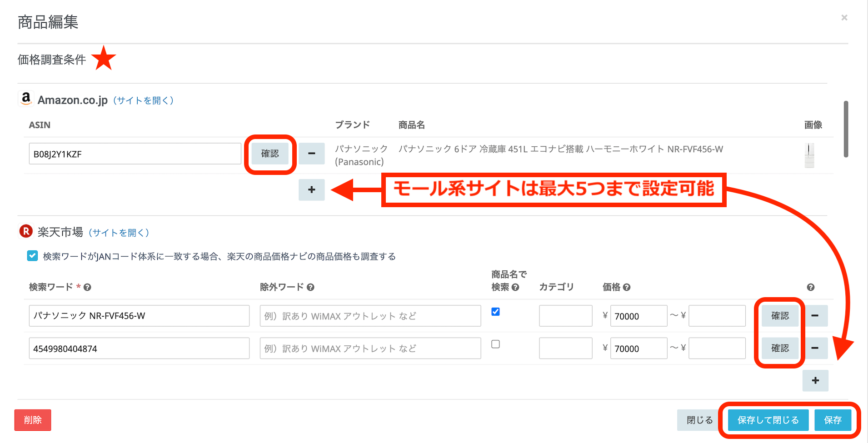Screen dimensions: 868x443
Task: Show help for 価格 column
Action: pos(627,287)
